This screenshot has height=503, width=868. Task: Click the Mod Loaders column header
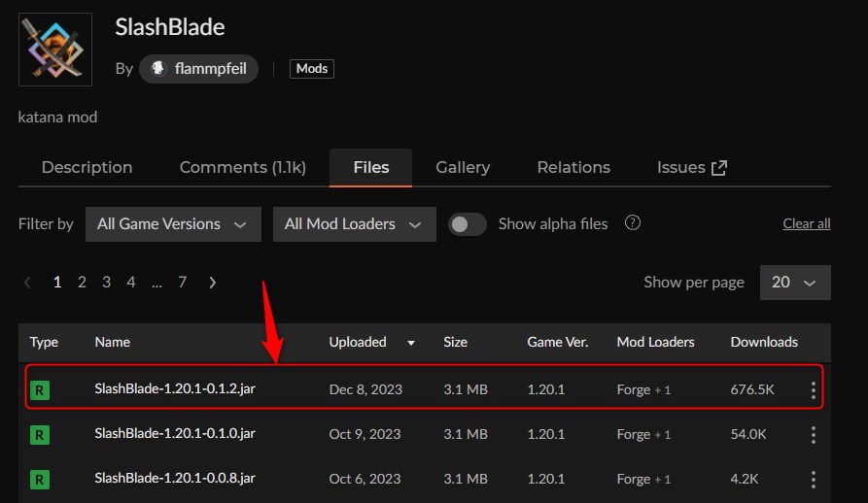[x=655, y=342]
